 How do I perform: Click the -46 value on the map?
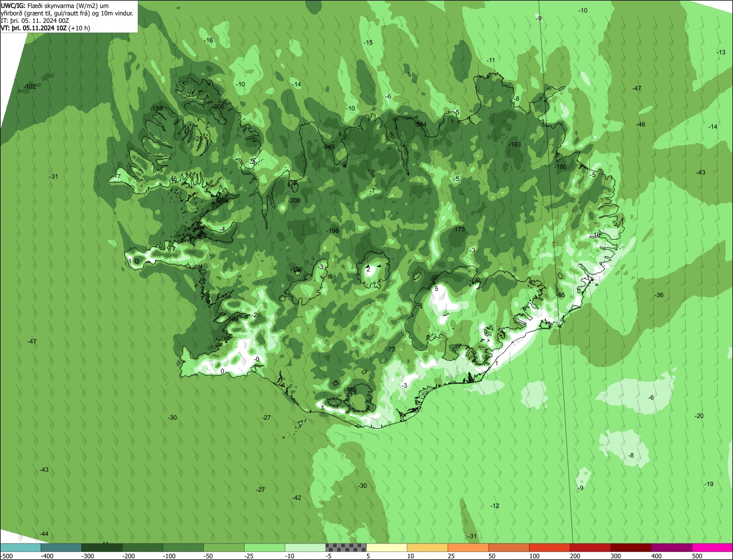pyautogui.click(x=641, y=124)
